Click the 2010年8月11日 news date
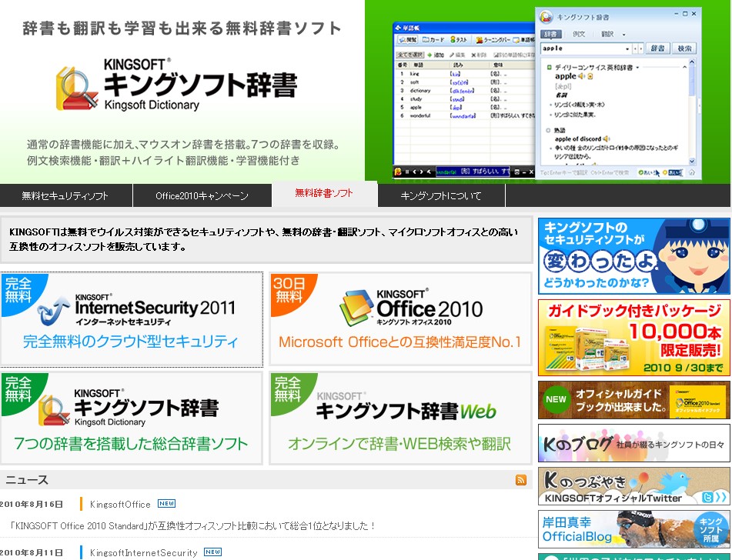The image size is (732, 560). pos(32,553)
